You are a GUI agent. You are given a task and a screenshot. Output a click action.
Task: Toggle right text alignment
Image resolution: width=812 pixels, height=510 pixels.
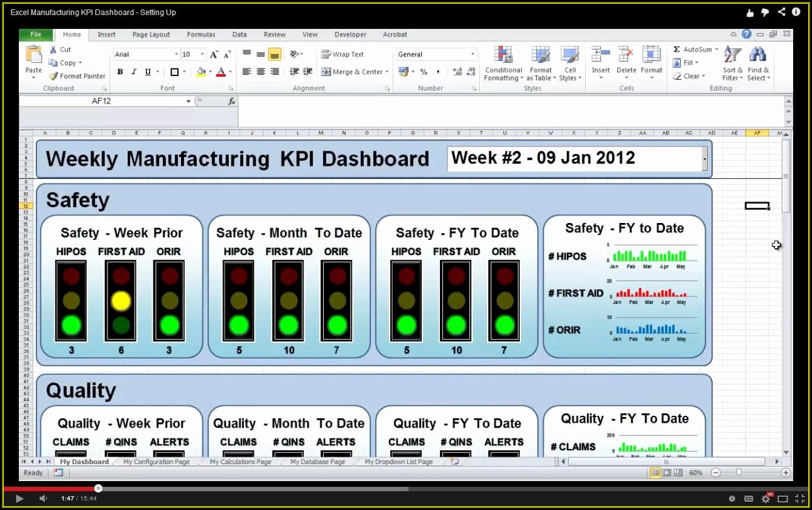[275, 72]
